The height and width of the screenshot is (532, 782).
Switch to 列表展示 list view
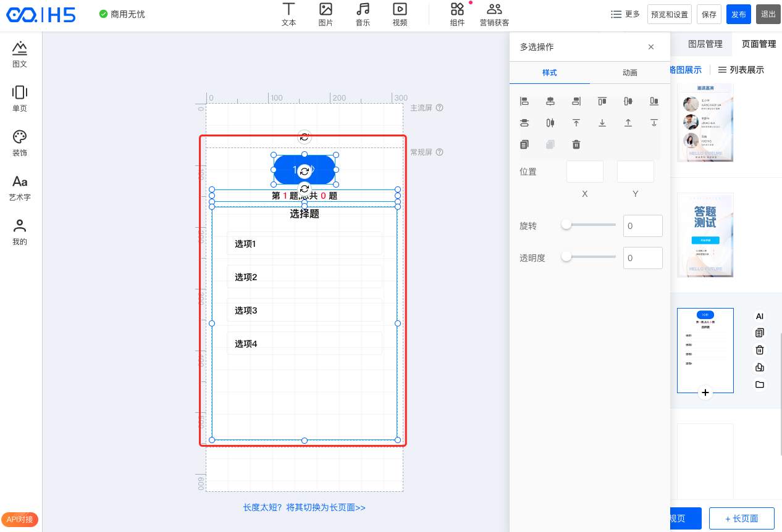[x=741, y=70]
